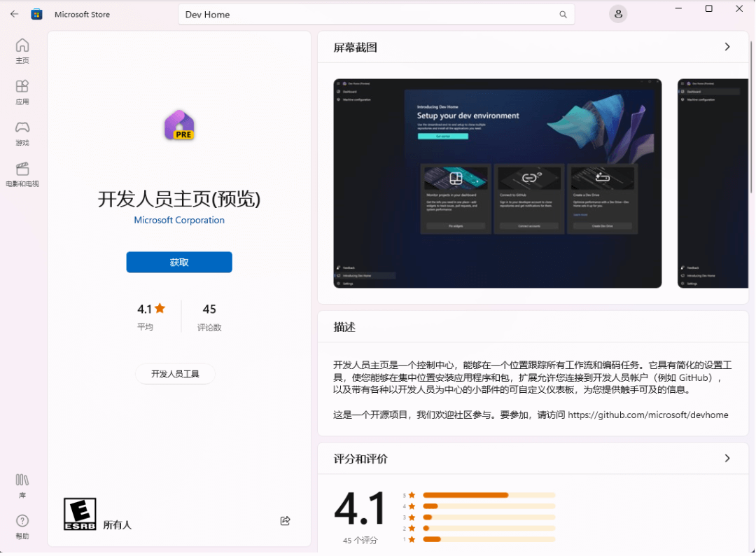
Task: Open the 帮助 (Help) icon in sidebar
Action: coord(22,524)
